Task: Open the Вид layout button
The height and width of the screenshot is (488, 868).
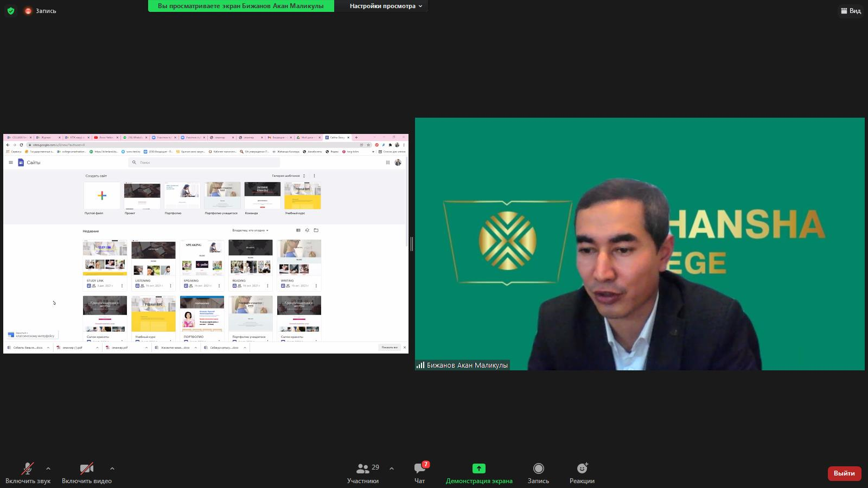Action: click(851, 11)
